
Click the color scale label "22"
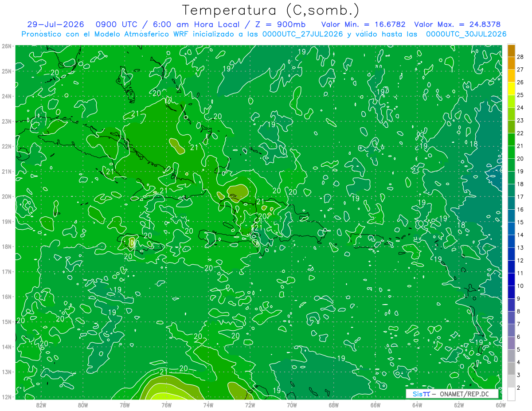pyautogui.click(x=520, y=133)
